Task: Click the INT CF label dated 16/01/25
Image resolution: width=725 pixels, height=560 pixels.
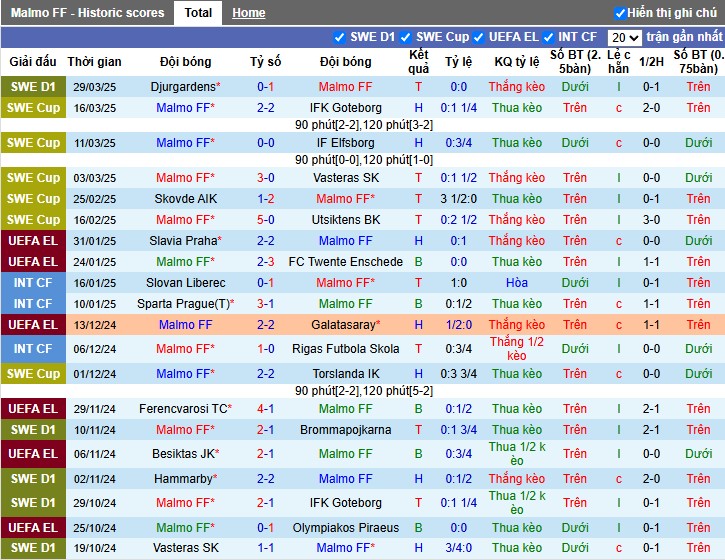Action: tap(33, 283)
